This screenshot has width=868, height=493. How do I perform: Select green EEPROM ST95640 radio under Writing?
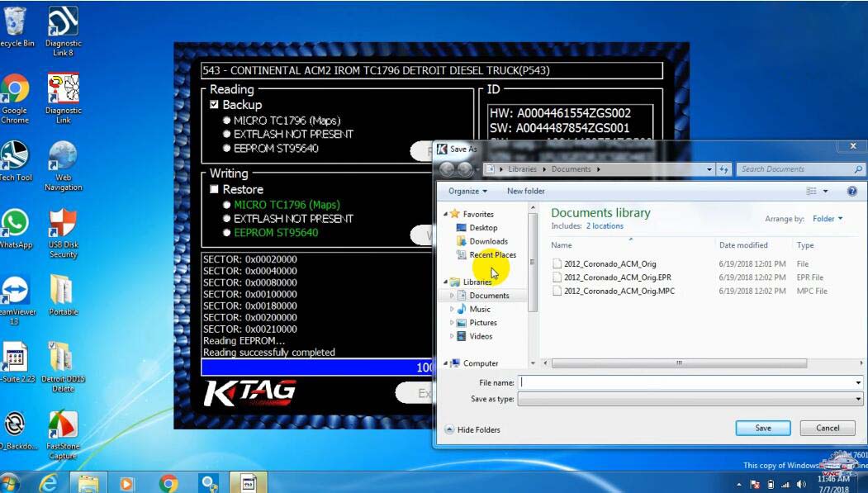pyautogui.click(x=227, y=232)
